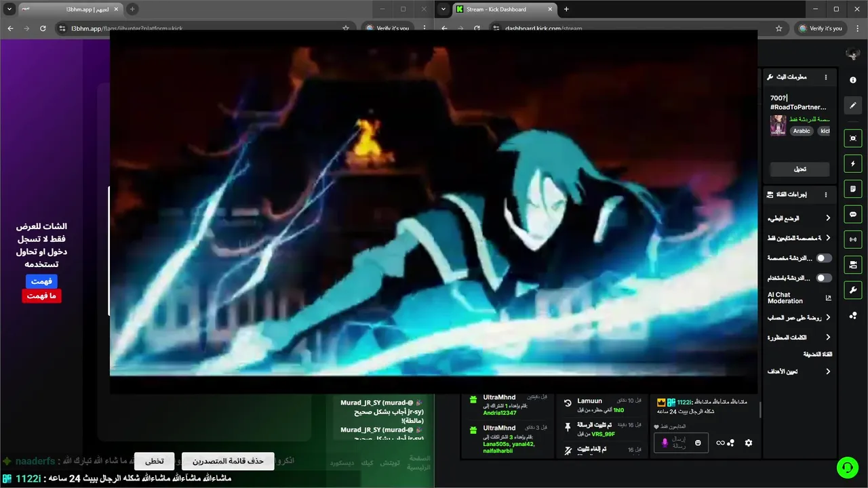
Task: Click the تخطى skip button
Action: pos(154,461)
